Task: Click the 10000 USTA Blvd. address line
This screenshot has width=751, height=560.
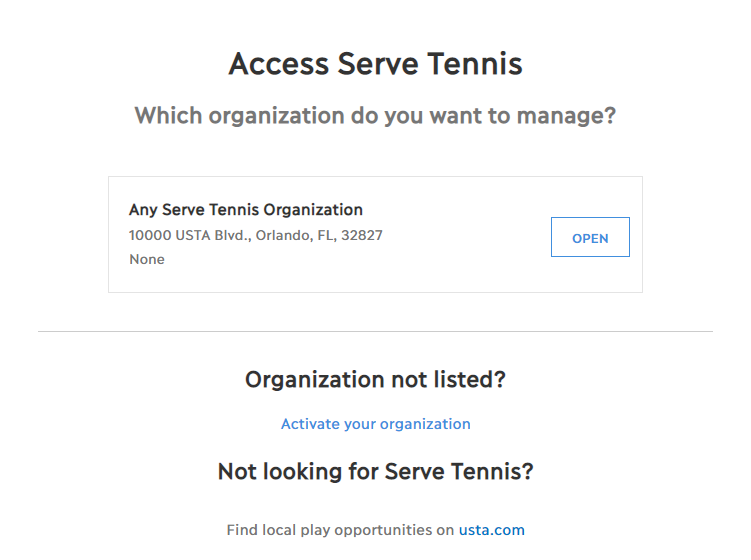Action: 256,235
